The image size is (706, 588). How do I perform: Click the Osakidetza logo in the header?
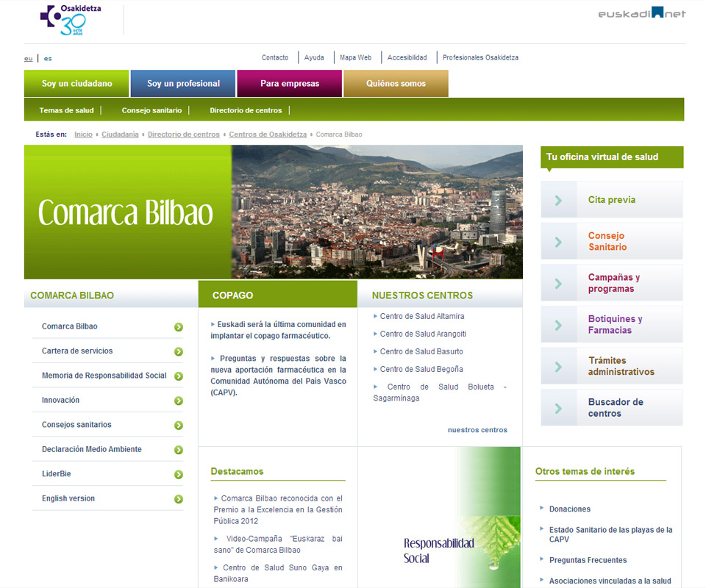[x=71, y=20]
